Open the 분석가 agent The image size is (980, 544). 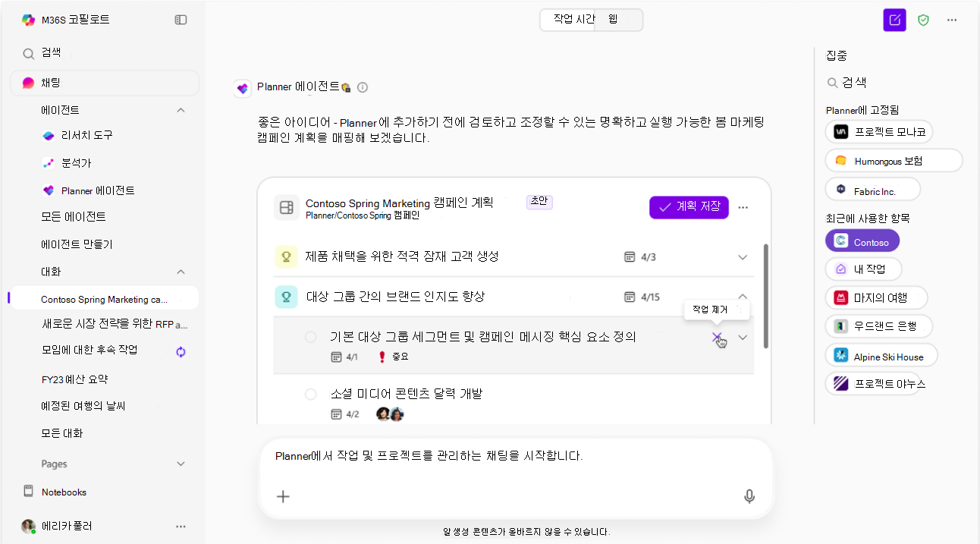66,162
